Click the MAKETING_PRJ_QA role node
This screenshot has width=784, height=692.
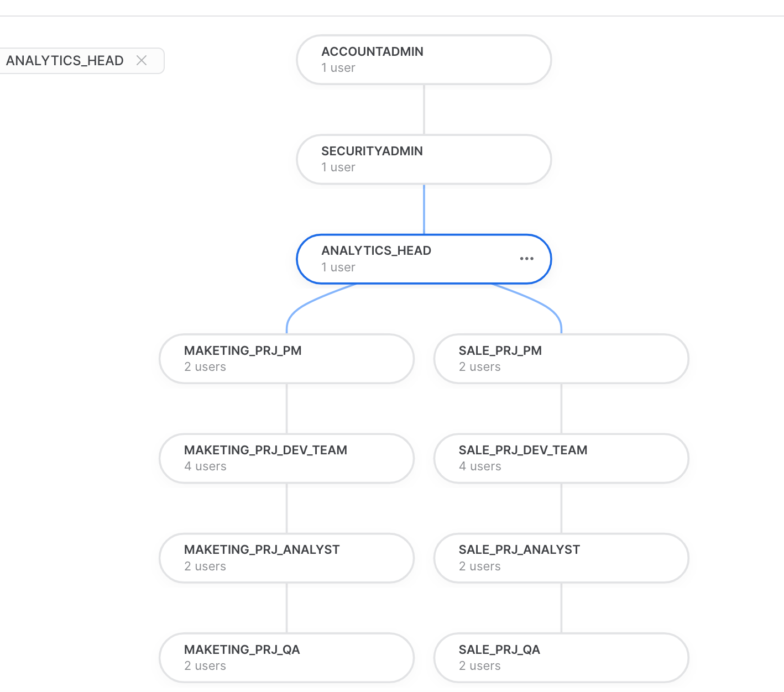point(286,657)
